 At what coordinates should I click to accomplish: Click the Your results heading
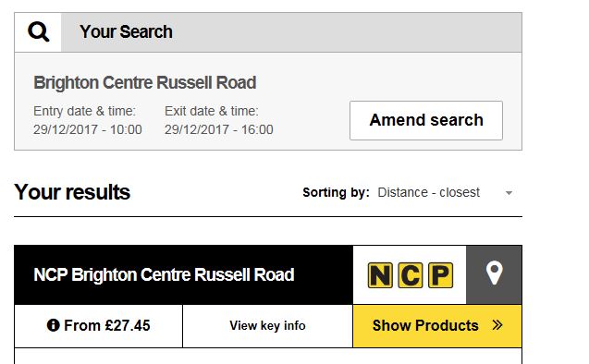[x=72, y=192]
